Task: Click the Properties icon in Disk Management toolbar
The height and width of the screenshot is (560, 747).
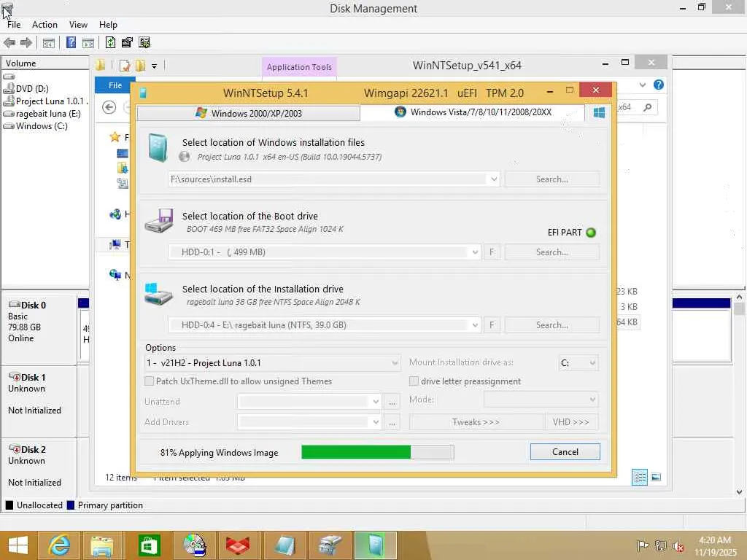Action: pos(127,42)
